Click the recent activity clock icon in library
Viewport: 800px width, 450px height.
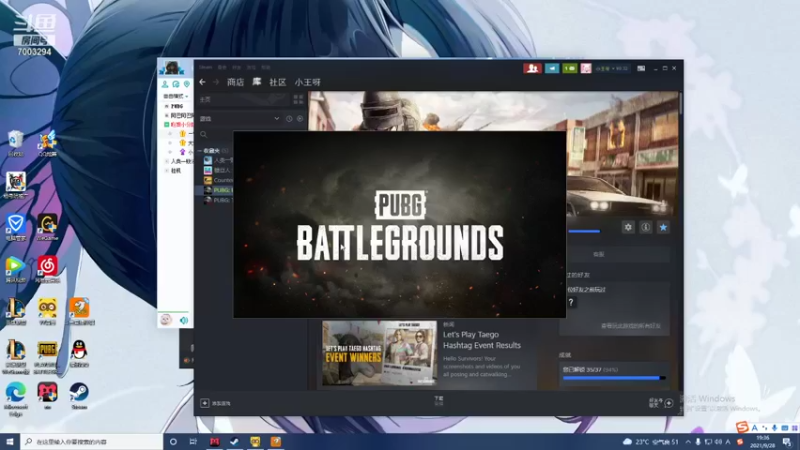click(289, 118)
